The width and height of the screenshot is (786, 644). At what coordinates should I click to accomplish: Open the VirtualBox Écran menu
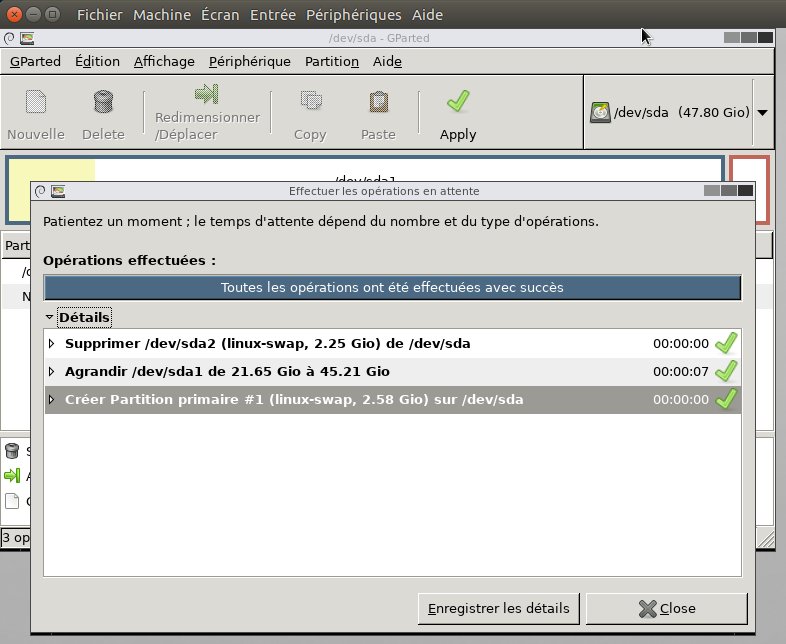coord(220,15)
